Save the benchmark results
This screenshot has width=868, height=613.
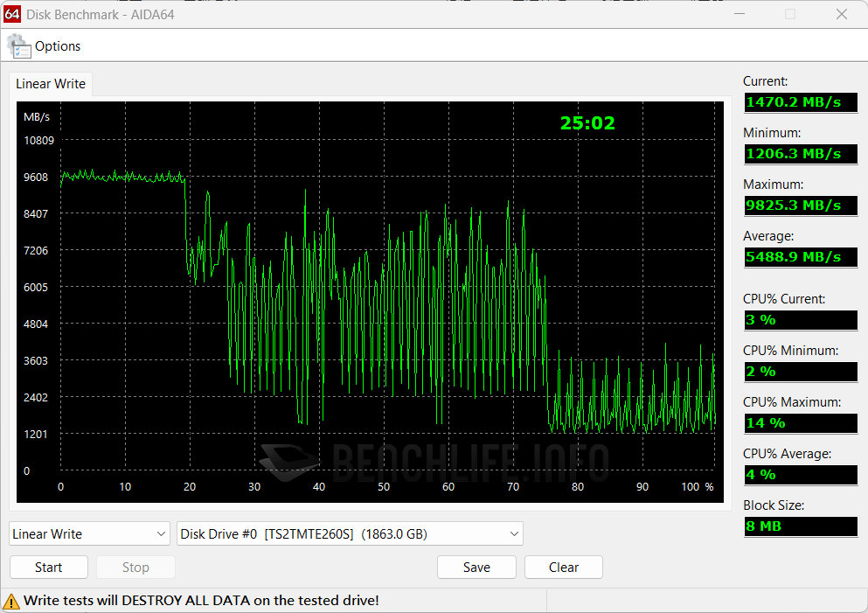pyautogui.click(x=476, y=567)
